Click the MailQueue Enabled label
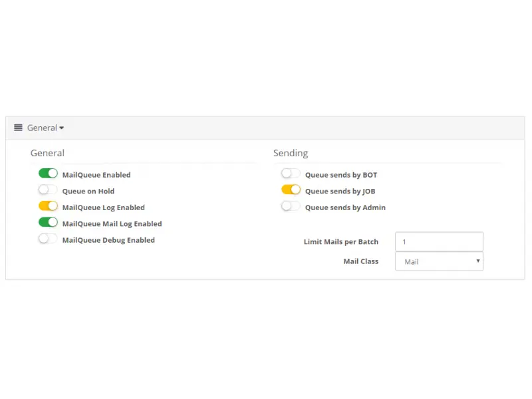Image resolution: width=532 pixels, height=399 pixels. 96,175
